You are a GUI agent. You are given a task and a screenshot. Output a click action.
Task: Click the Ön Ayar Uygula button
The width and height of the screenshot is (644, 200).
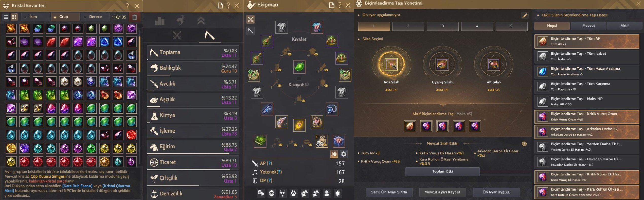[496, 192]
